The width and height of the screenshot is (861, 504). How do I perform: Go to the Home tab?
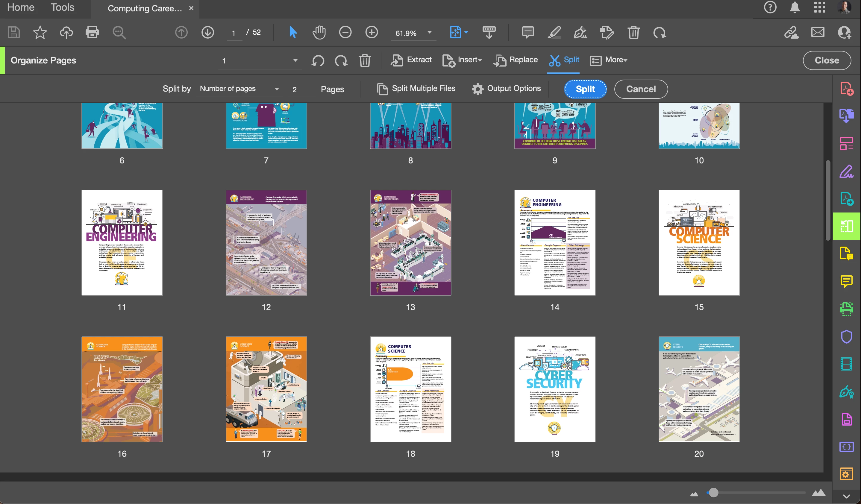pos(20,7)
